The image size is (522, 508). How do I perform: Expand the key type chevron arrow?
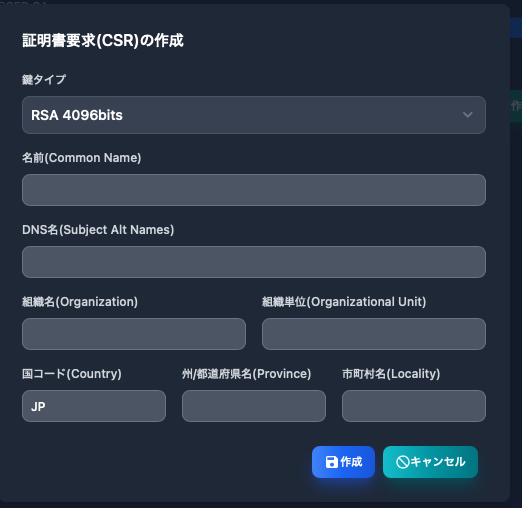click(467, 115)
